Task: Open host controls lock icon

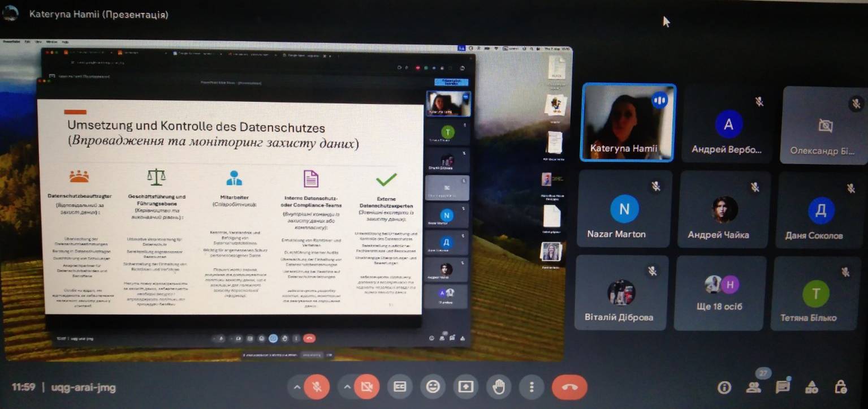Action: click(841, 388)
